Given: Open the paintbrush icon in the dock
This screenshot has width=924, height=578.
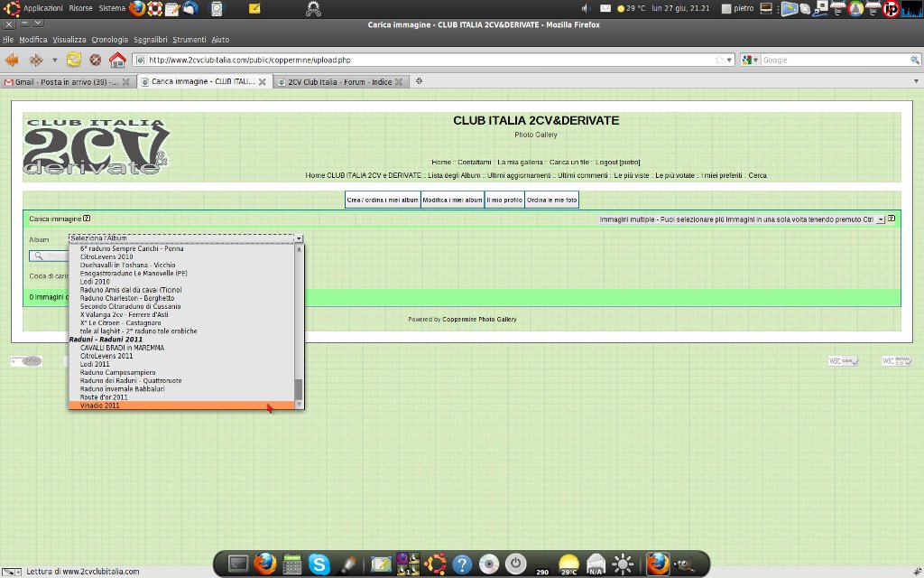Looking at the screenshot, I should [349, 564].
